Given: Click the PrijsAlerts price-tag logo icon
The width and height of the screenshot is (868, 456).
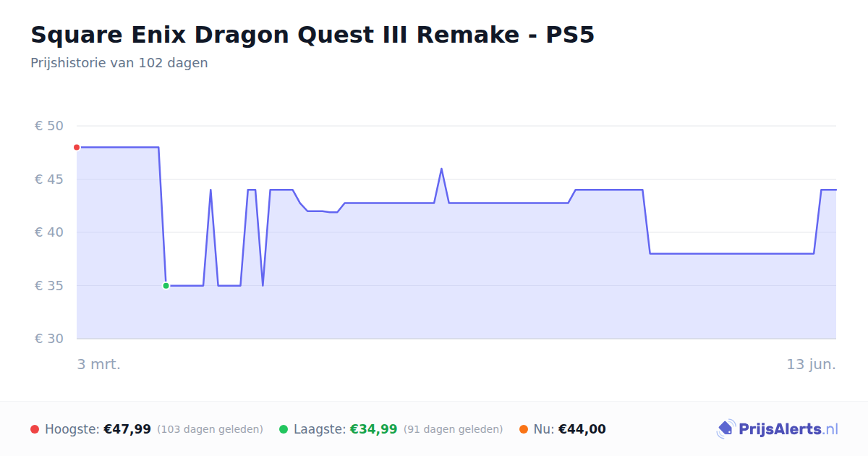Looking at the screenshot, I should pyautogui.click(x=726, y=429).
